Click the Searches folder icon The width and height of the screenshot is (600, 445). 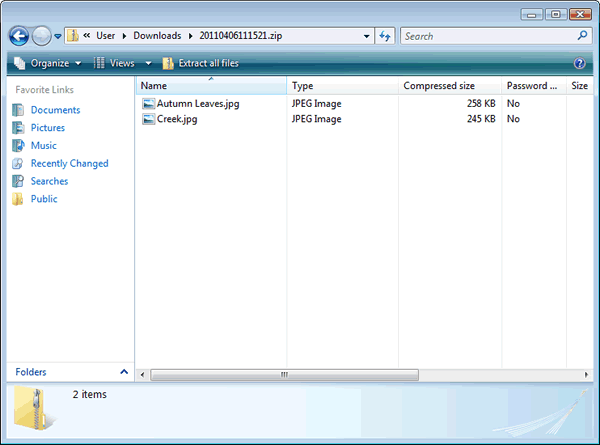click(18, 181)
